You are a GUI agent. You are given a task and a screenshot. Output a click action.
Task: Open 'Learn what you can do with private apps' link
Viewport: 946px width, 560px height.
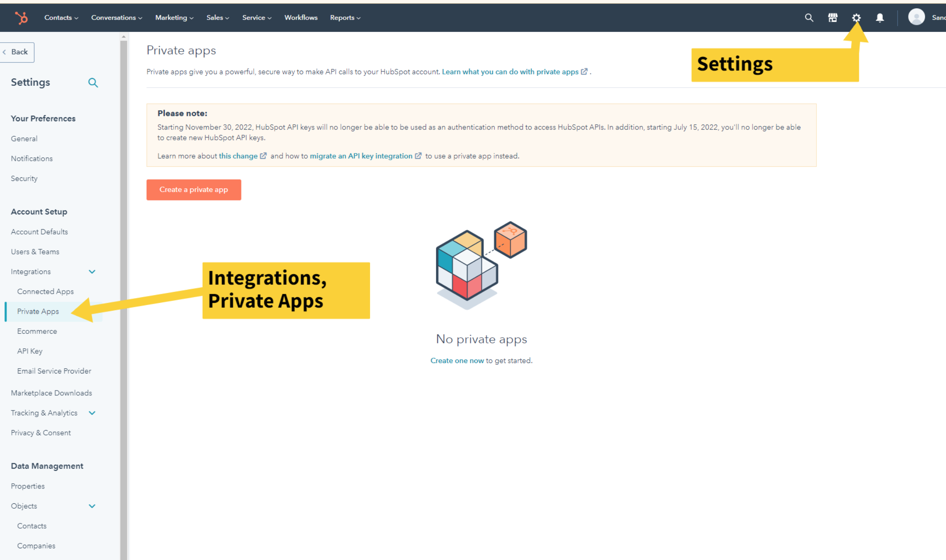(x=510, y=72)
